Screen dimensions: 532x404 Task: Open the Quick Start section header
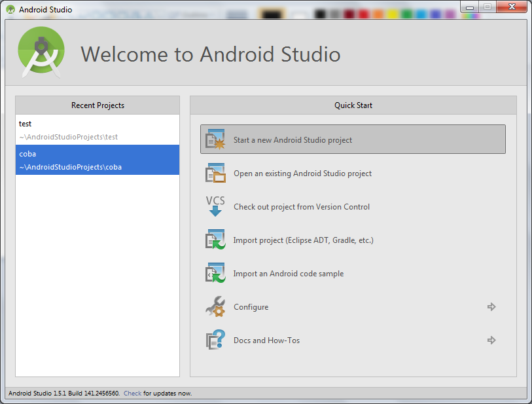tap(353, 105)
